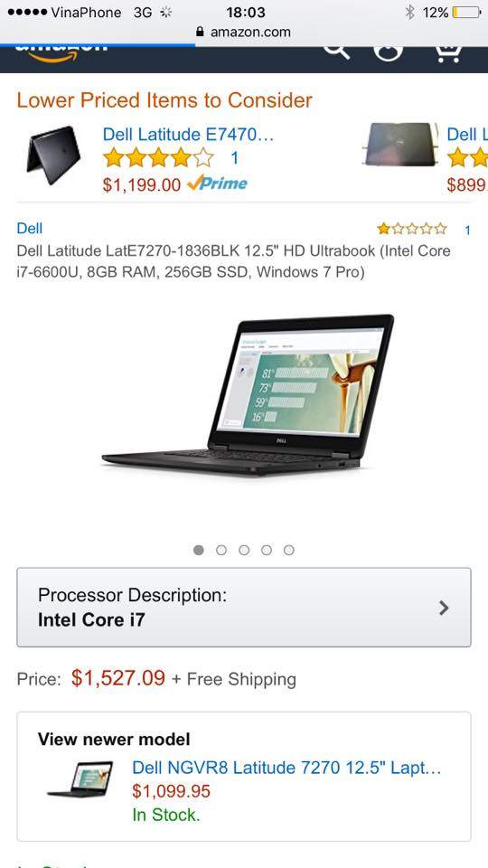Screen dimensions: 488x868
Task: Open the account profile icon
Action: (x=389, y=53)
